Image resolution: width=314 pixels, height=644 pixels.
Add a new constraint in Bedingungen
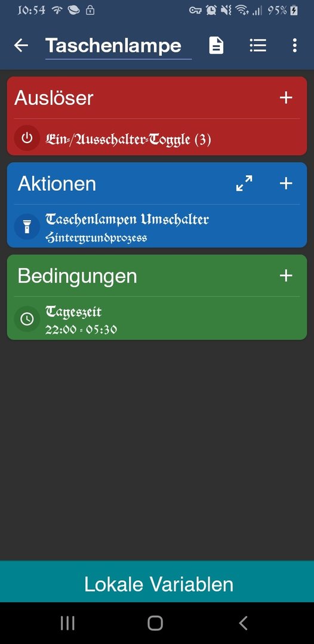[x=286, y=275]
